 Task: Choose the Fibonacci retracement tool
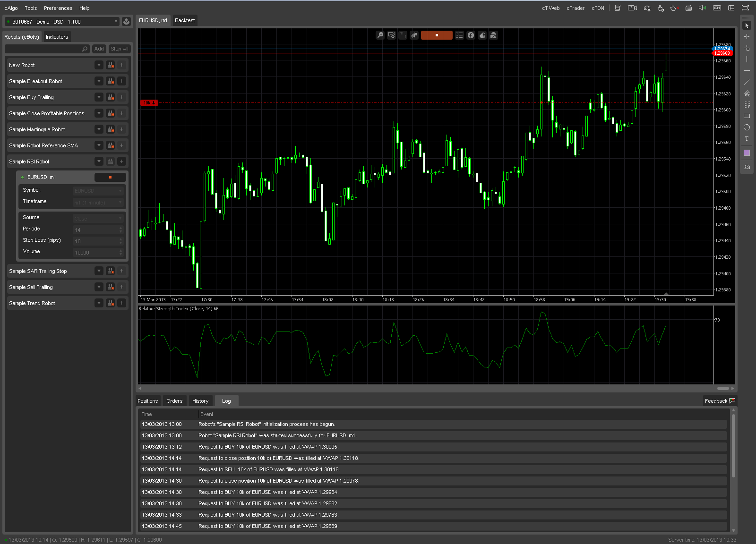click(x=747, y=105)
